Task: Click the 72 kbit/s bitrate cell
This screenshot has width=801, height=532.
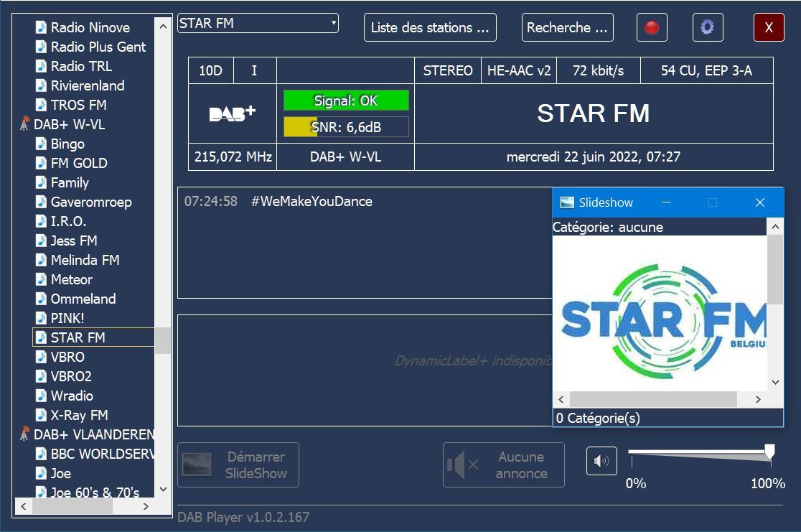Action: click(598, 70)
